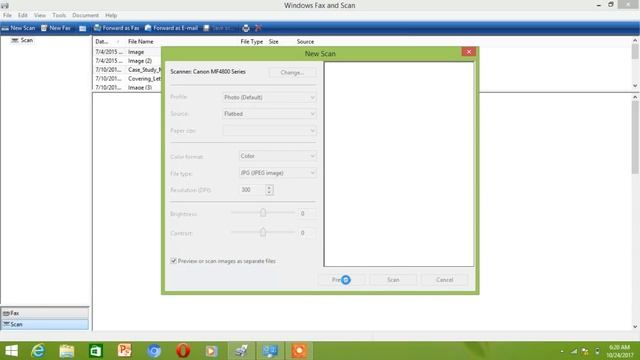This screenshot has width=640, height=360.
Task: Click Cancel in the New Scan dialog
Action: (x=444, y=280)
